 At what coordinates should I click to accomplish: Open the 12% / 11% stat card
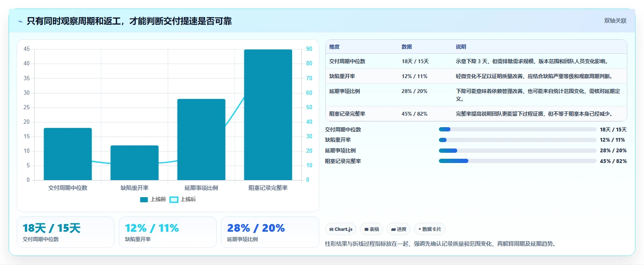click(168, 232)
